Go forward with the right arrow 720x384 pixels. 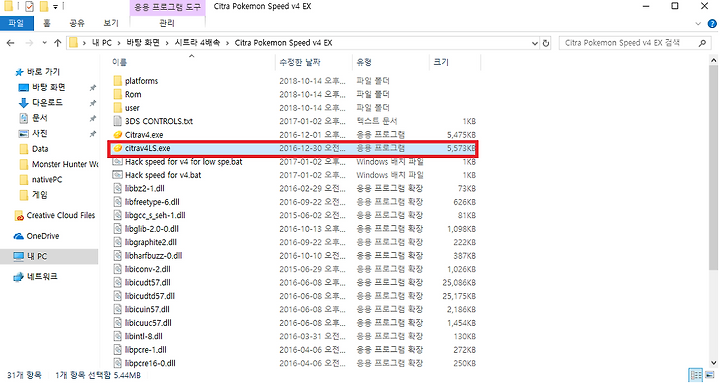click(x=29, y=43)
